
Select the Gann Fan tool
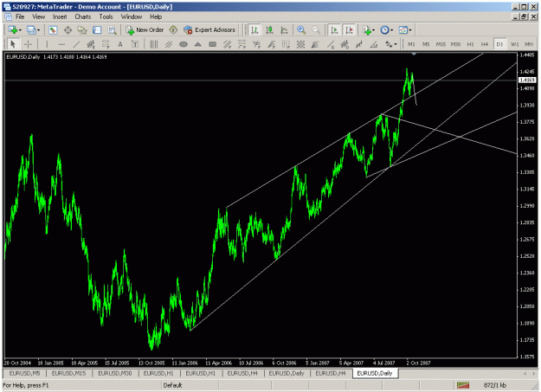click(x=315, y=44)
